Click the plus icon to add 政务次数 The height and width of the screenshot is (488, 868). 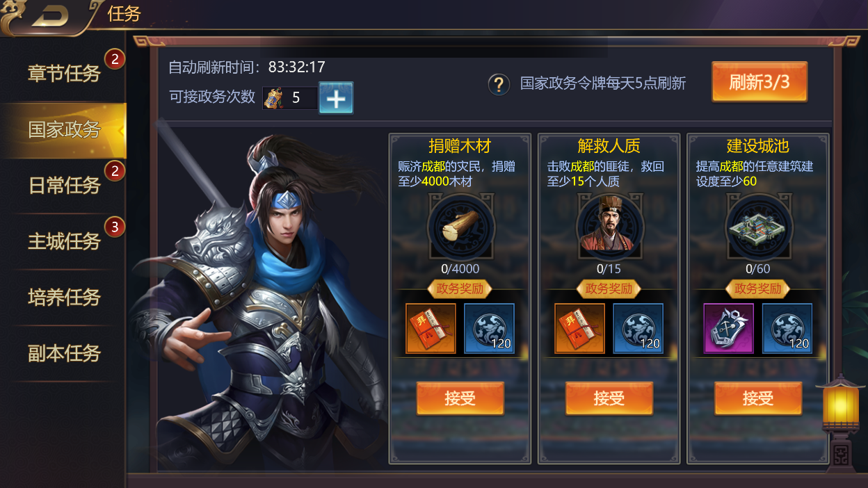coord(336,98)
